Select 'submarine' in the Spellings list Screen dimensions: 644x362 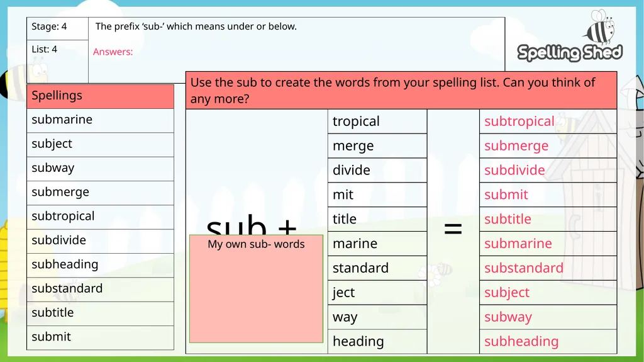tap(100, 120)
